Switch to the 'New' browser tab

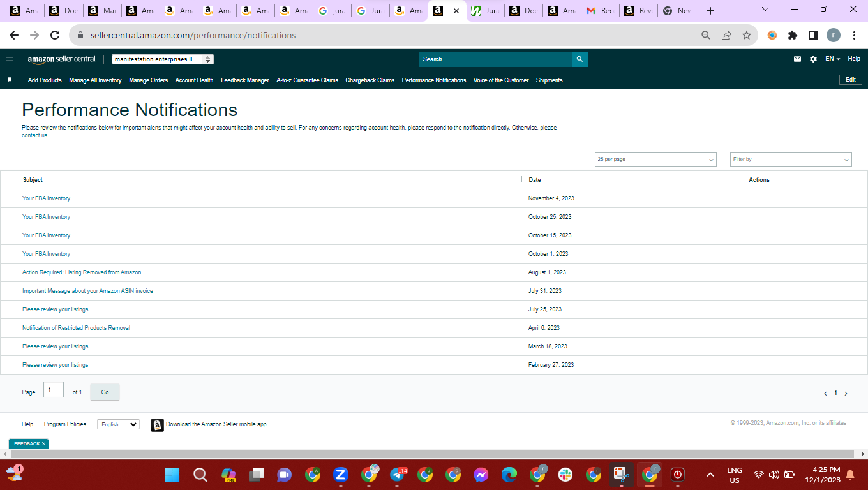(677, 11)
